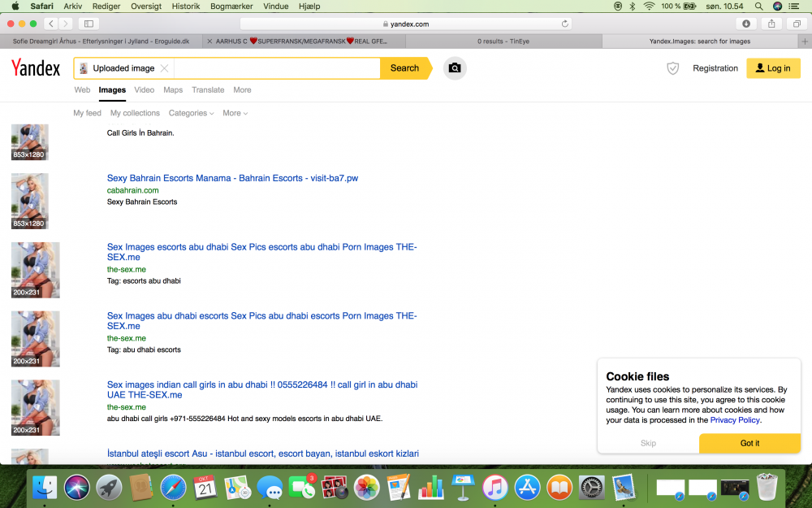Open the visit-ba7.pw result title link
This screenshot has height=508, width=812.
(232, 178)
